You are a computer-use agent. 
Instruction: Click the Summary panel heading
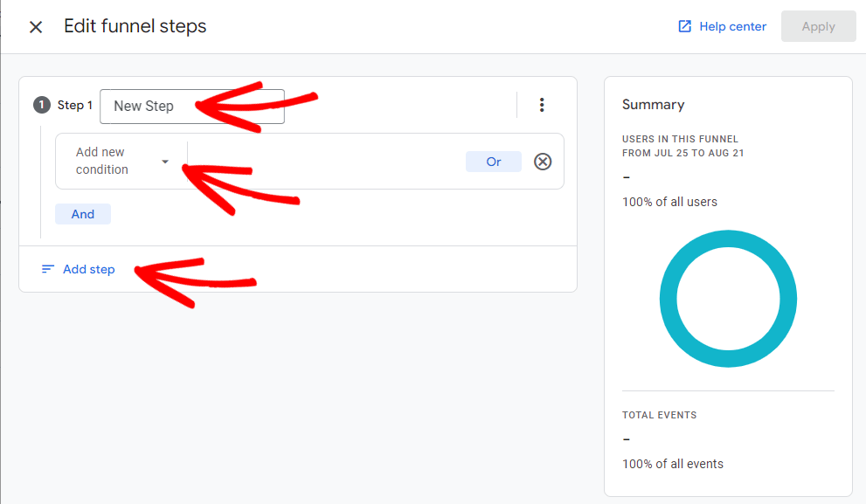point(653,104)
